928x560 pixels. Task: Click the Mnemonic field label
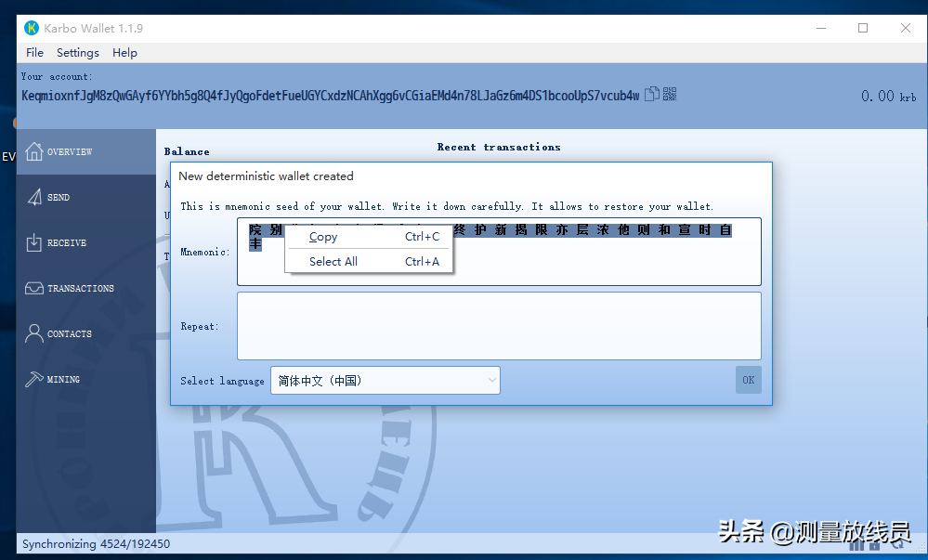click(204, 253)
